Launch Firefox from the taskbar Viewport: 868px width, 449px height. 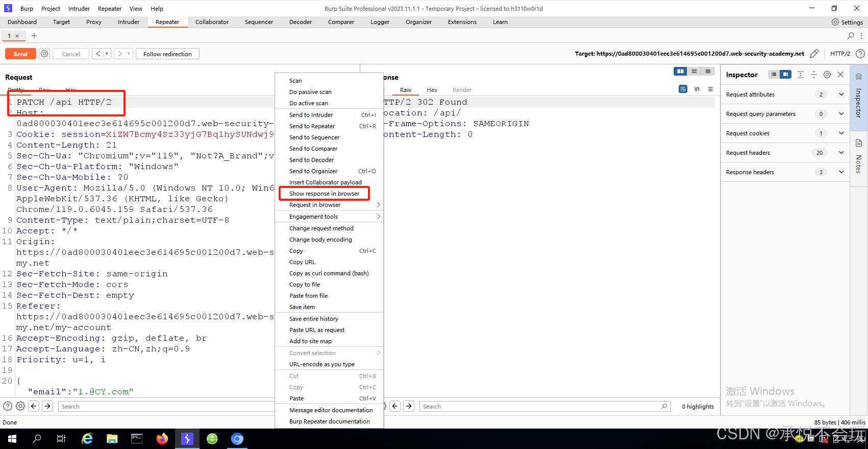point(162,439)
